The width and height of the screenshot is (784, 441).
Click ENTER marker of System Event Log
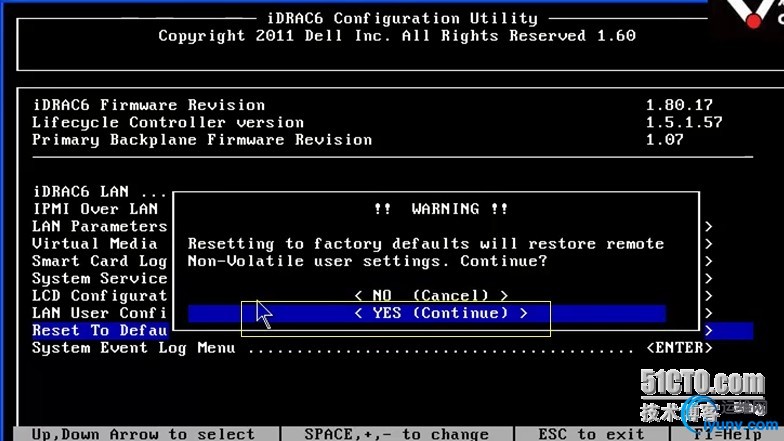click(679, 348)
